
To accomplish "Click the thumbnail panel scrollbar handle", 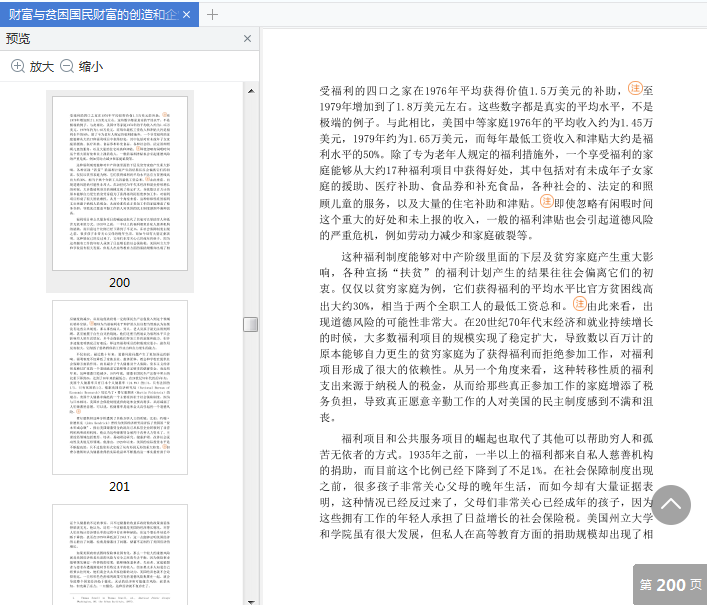I will tap(250, 324).
